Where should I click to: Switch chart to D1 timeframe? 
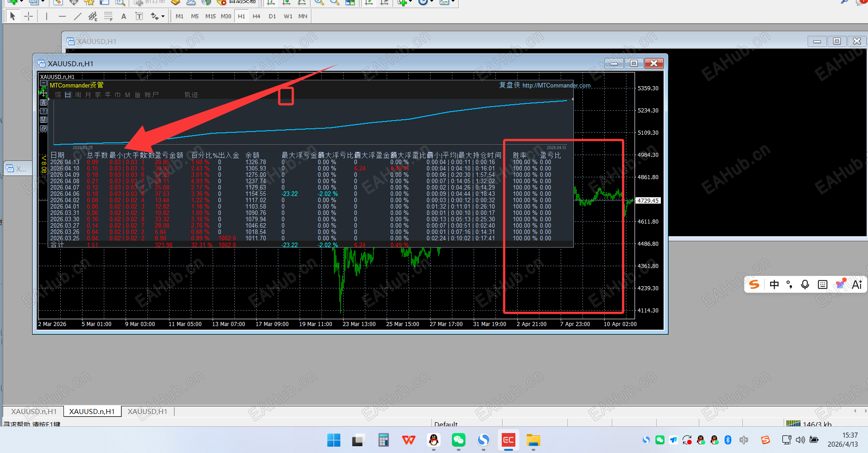272,16
